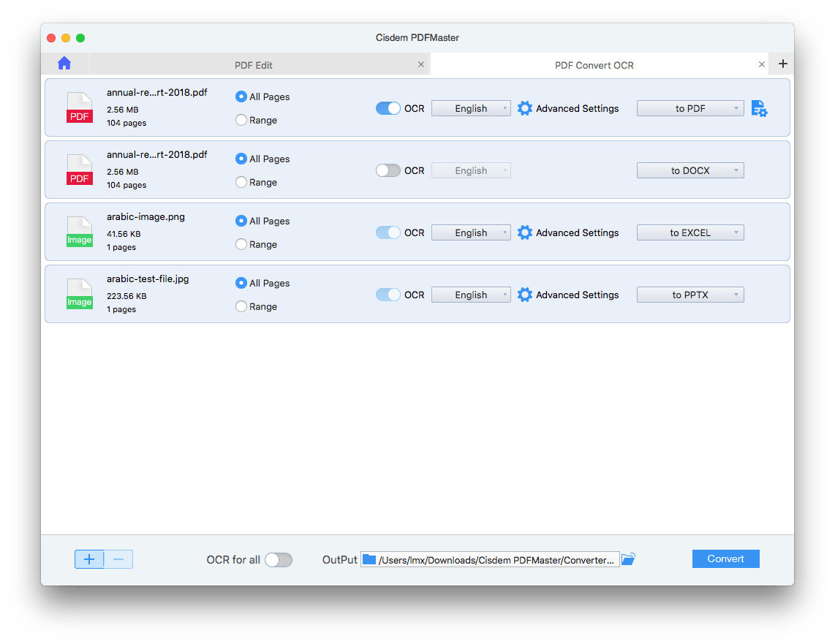Screen dimensions: 835x644
Task: Click Image file icon of arabic-test-file.jpg
Action: point(80,294)
